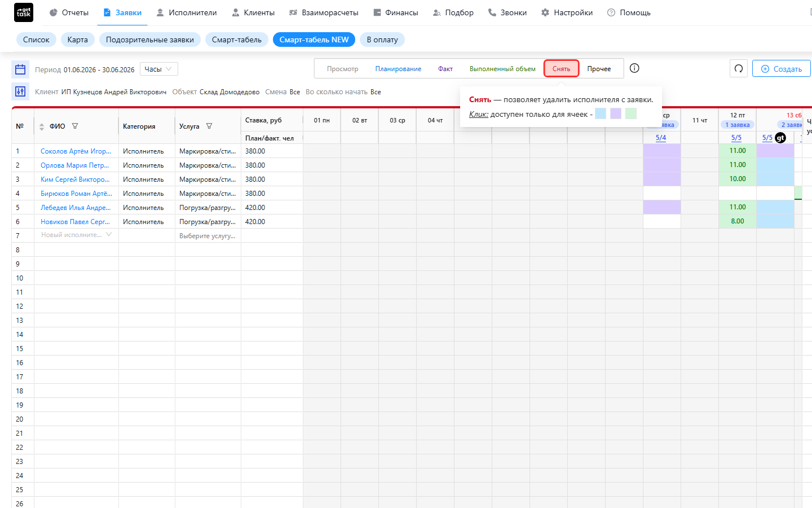
Task: Switch to the Смарт-табель tab
Action: click(237, 40)
